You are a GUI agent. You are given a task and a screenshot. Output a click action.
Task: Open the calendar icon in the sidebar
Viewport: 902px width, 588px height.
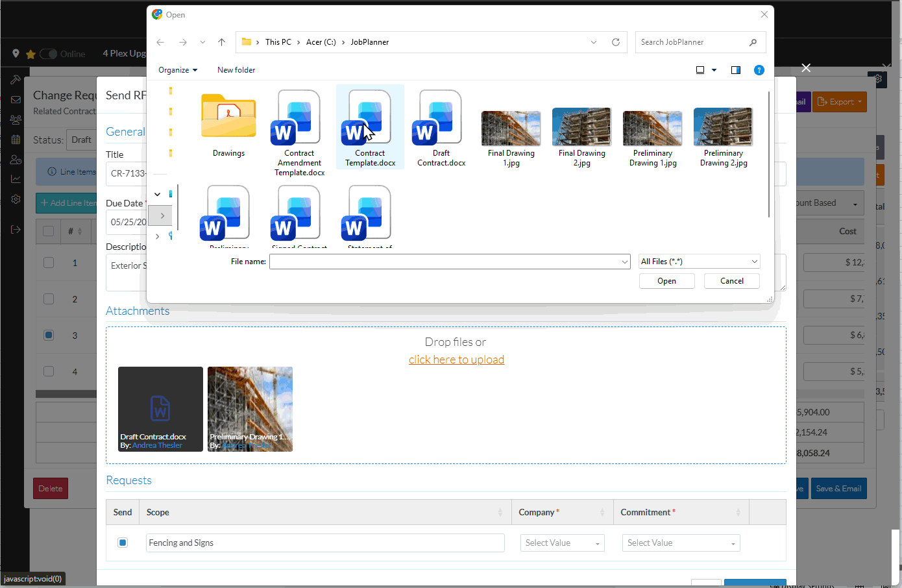point(16,140)
